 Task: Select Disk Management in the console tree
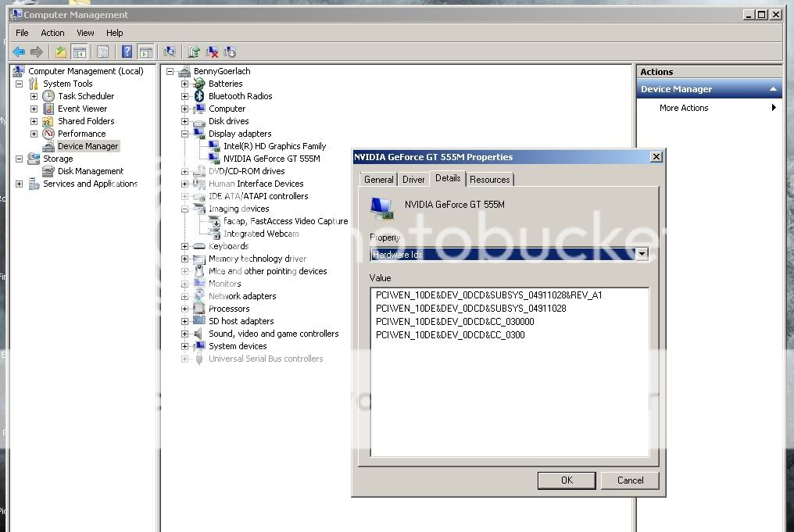coord(90,171)
